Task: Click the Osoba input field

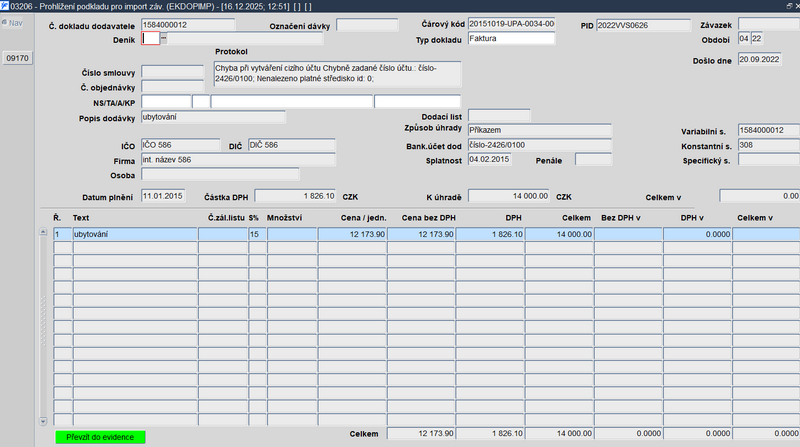Action: click(x=220, y=175)
